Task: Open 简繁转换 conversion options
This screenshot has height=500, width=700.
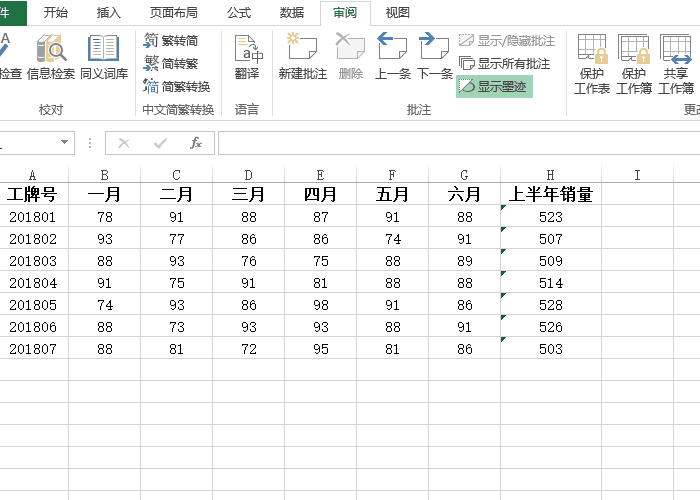Action: pyautogui.click(x=177, y=86)
